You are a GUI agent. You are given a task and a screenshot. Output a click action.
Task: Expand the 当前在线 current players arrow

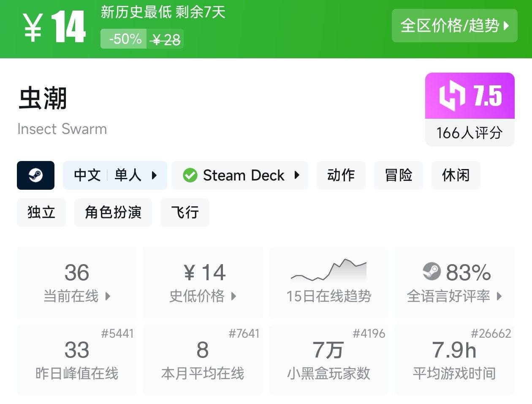coord(108,296)
